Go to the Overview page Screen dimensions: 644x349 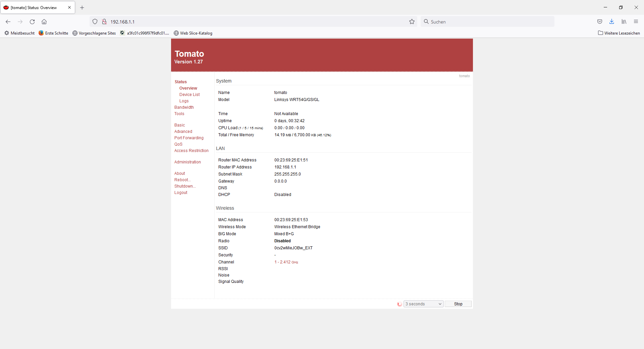[188, 88]
